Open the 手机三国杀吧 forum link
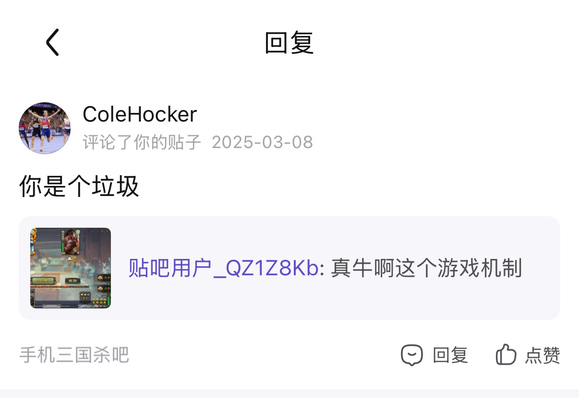Viewport: 579px width, 405px height. click(74, 355)
